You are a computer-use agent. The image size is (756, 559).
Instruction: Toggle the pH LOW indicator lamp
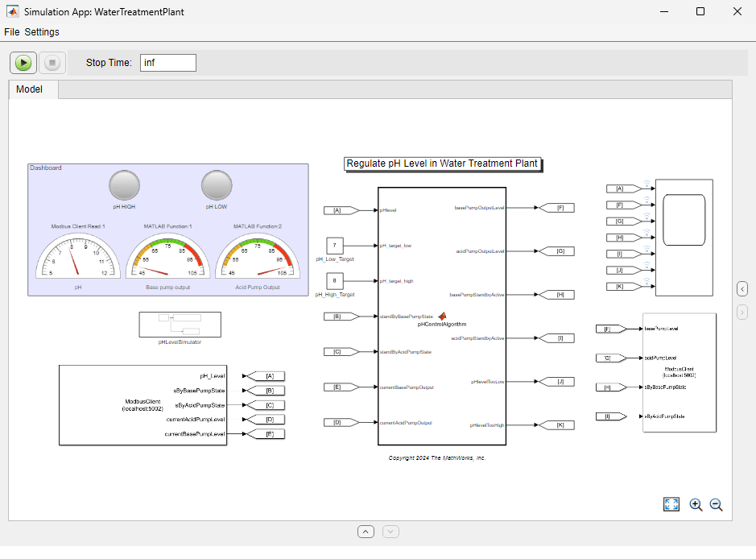point(217,185)
